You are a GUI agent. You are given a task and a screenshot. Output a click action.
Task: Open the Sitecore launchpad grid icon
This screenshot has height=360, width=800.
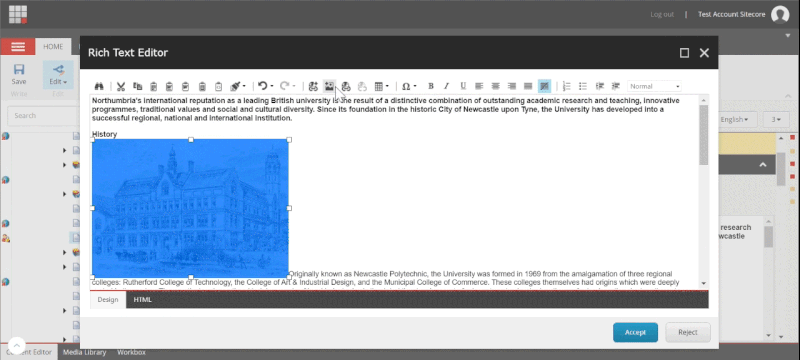coord(18,14)
